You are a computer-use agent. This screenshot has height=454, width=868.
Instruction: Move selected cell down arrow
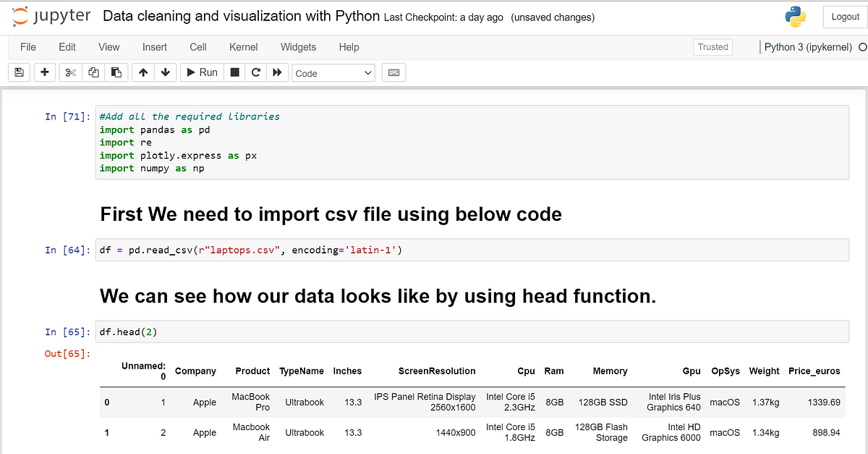(166, 72)
